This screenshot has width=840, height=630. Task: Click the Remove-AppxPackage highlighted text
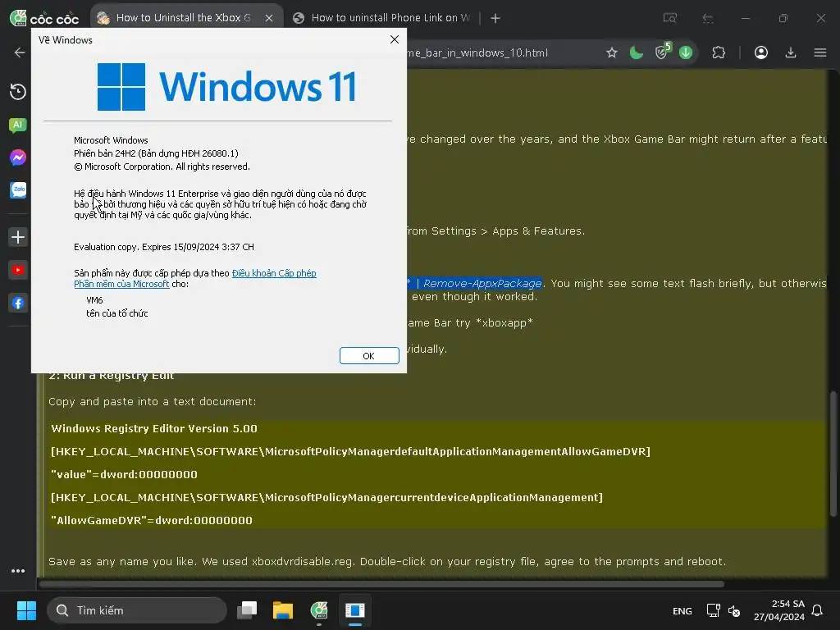click(482, 283)
